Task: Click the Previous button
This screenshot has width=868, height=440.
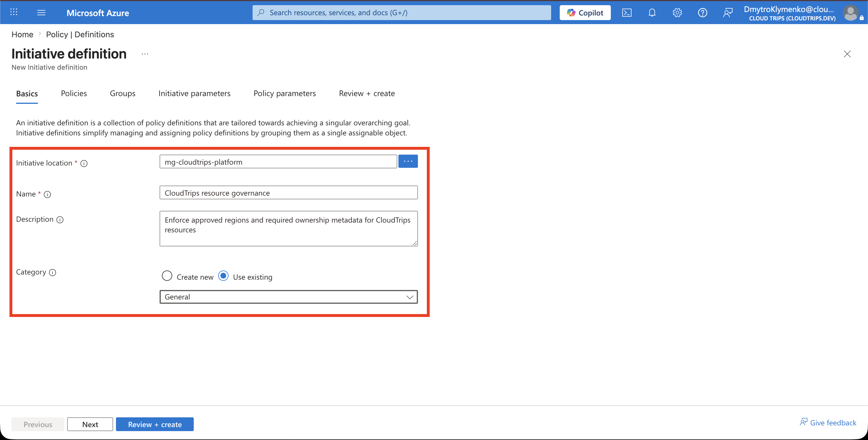Action: [38, 424]
